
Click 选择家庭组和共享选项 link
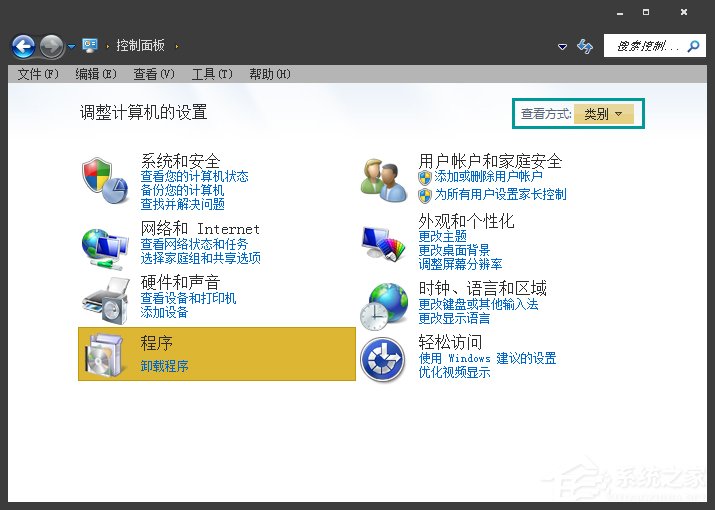tap(201, 258)
